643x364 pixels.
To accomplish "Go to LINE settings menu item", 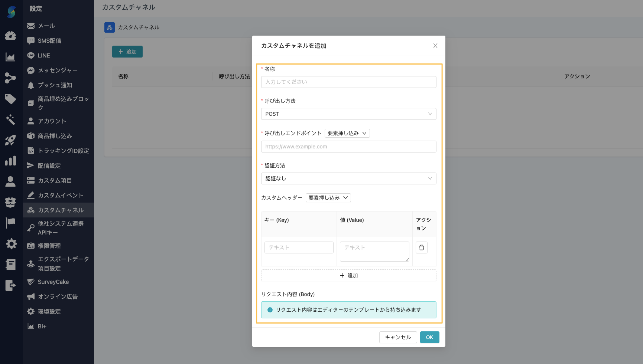I will (x=44, y=56).
